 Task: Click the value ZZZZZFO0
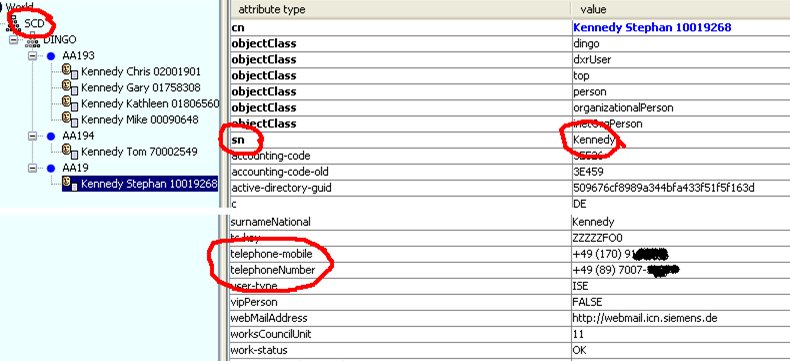[x=598, y=238]
